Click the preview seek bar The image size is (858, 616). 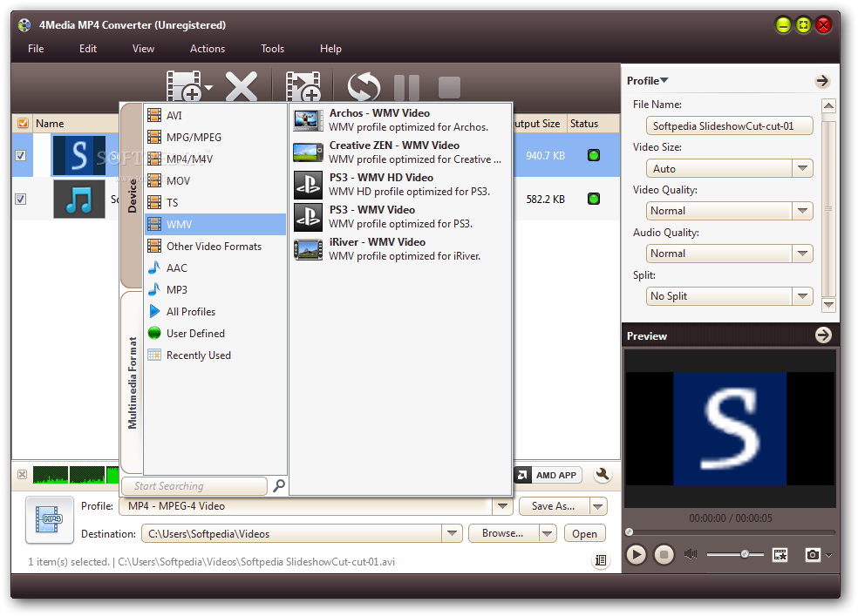(731, 531)
